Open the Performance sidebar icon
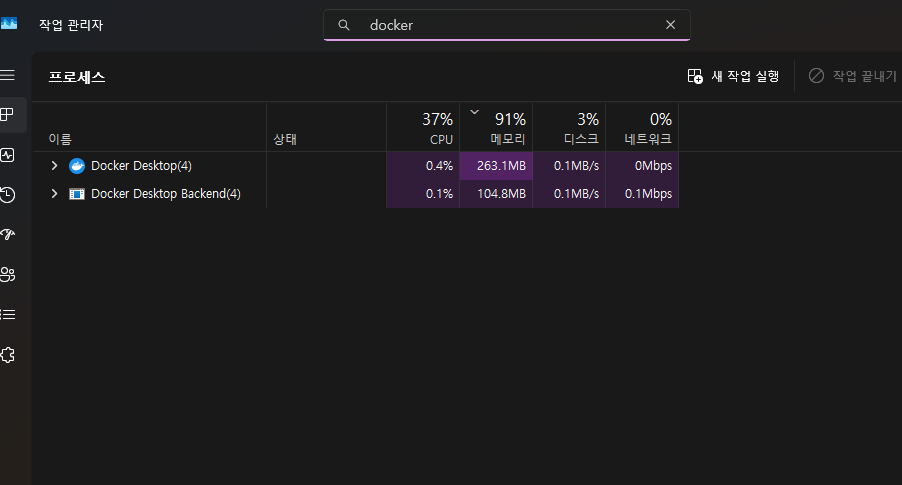Screen dimensions: 902x485 7,155
